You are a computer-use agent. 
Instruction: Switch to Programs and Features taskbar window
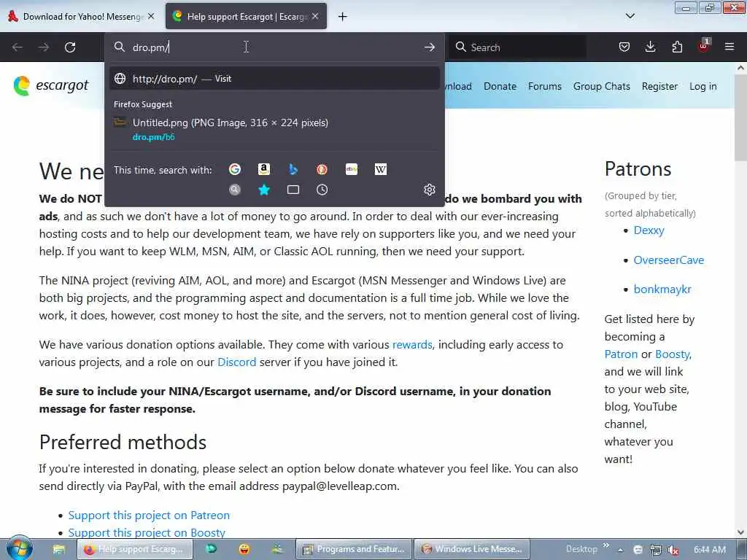pyautogui.click(x=353, y=549)
